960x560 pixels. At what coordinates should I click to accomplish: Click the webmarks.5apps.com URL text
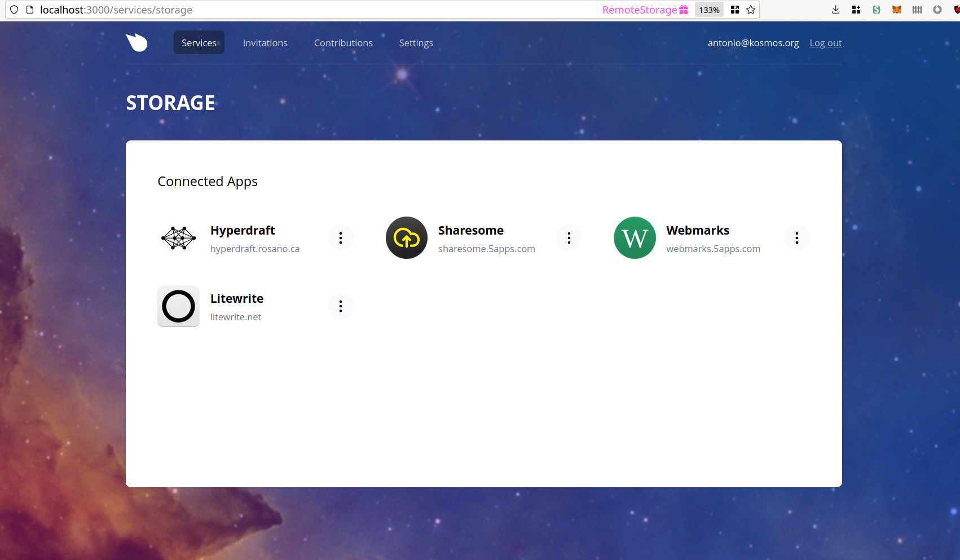pos(714,249)
